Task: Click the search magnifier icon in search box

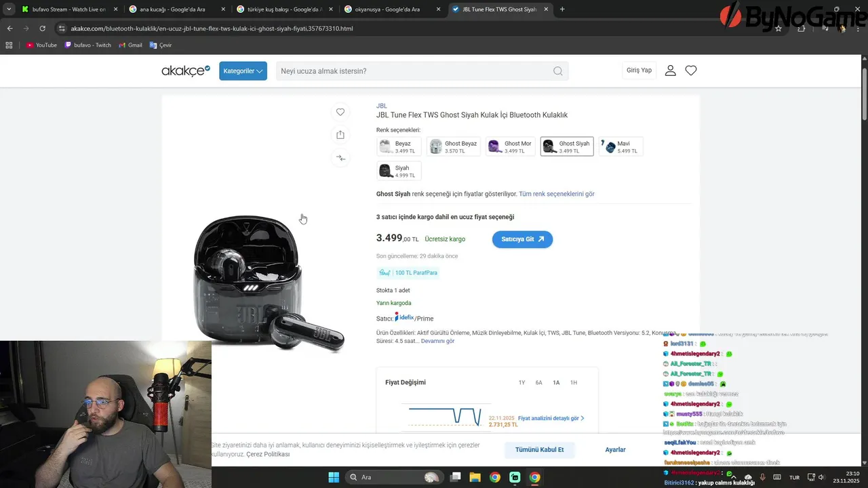Action: (557, 71)
